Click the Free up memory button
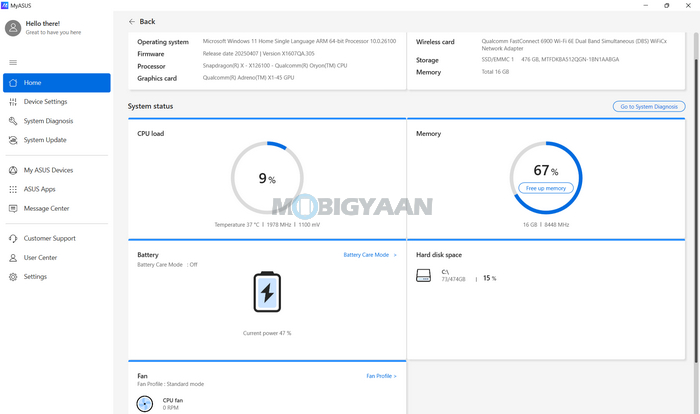 tap(546, 188)
